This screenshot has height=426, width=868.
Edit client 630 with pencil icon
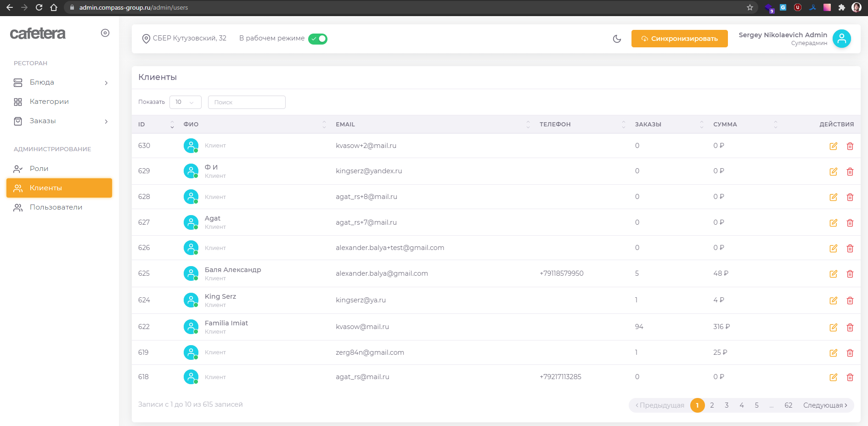point(833,146)
